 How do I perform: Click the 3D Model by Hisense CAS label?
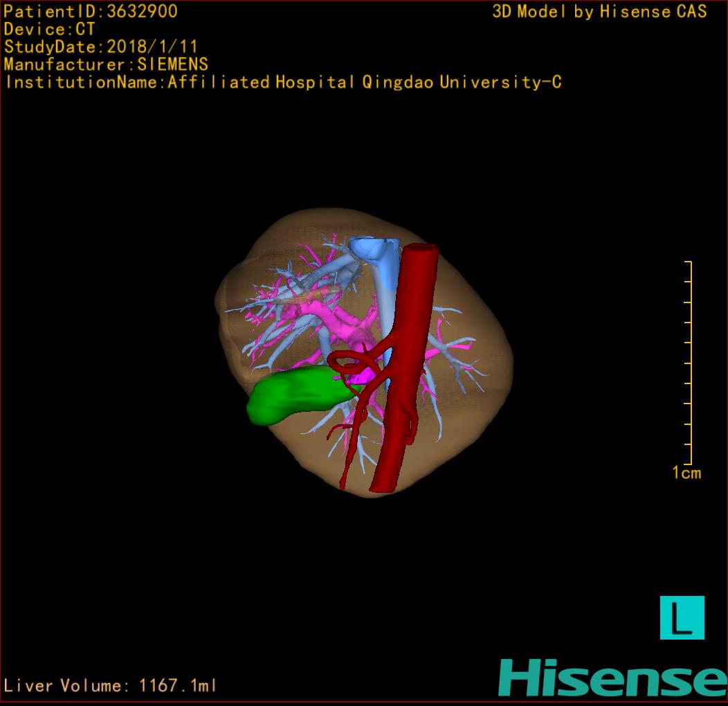599,12
